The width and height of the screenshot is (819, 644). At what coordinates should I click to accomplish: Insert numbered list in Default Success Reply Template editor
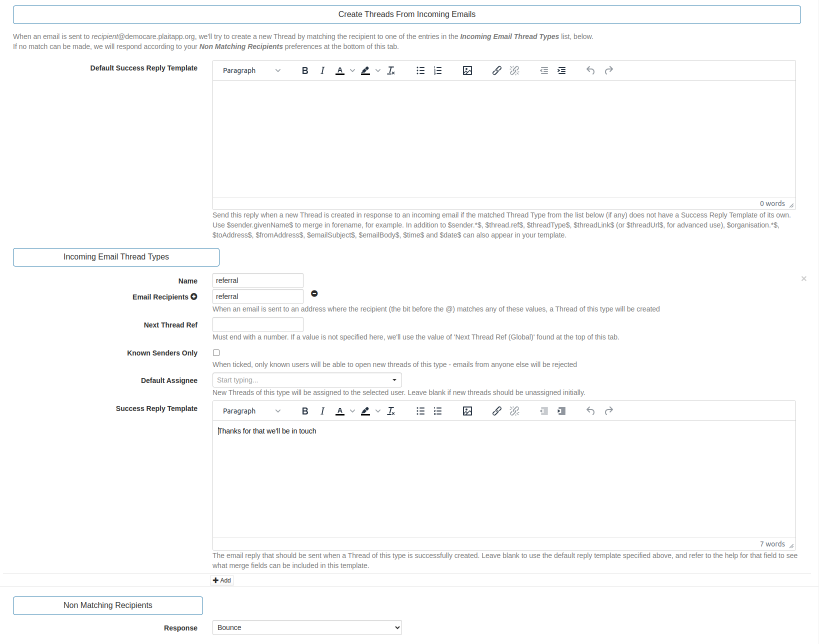[x=438, y=70]
